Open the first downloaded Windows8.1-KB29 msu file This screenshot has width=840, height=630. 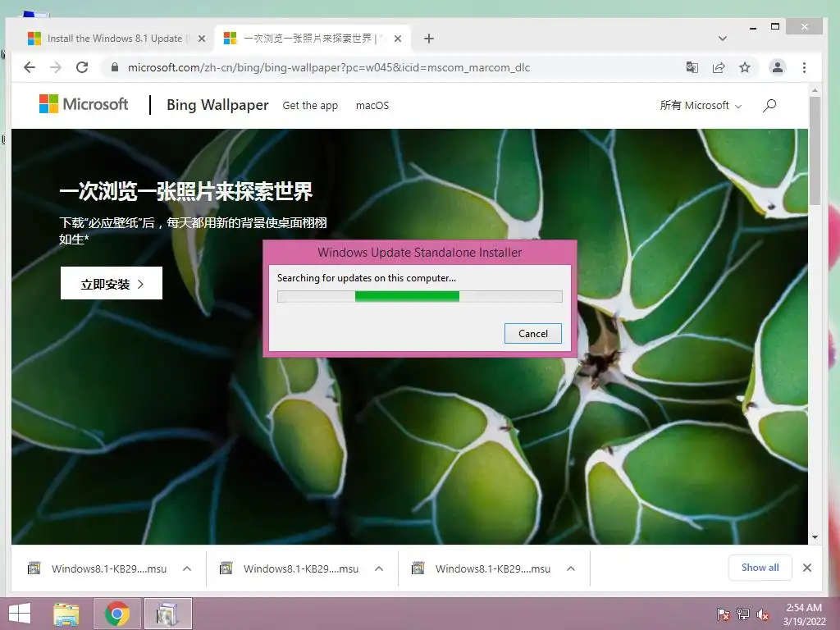[109, 569]
